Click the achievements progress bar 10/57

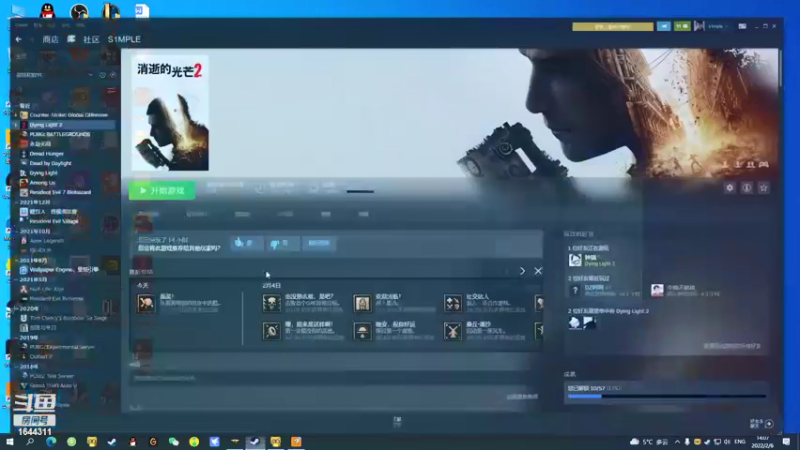[666, 396]
